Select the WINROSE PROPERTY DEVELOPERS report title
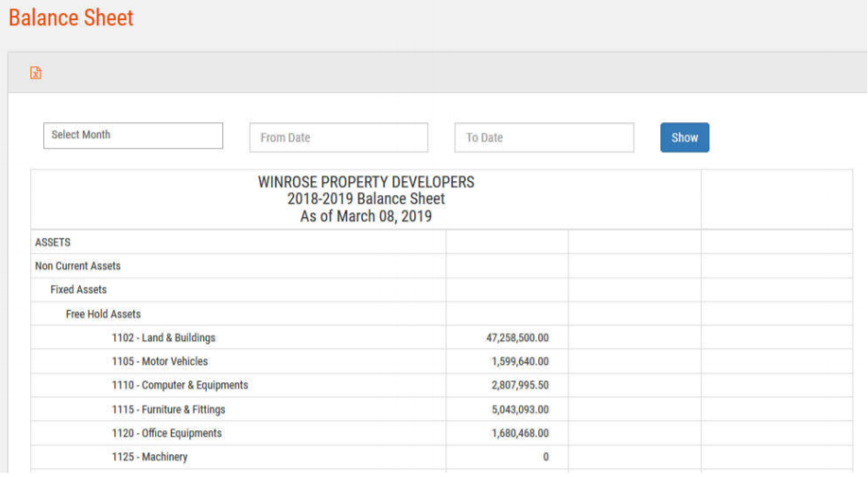This screenshot has width=868, height=477. [366, 182]
